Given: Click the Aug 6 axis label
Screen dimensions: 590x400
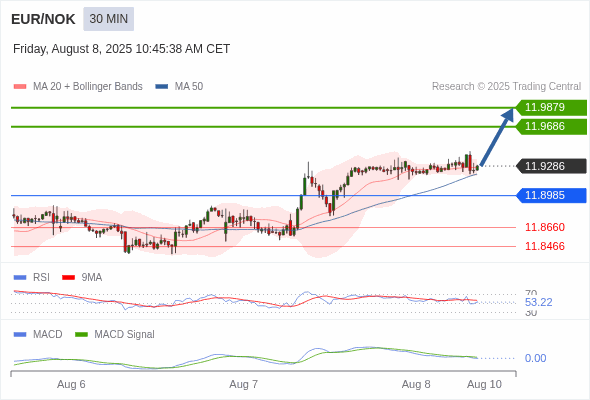Looking at the screenshot, I should coord(71,384).
